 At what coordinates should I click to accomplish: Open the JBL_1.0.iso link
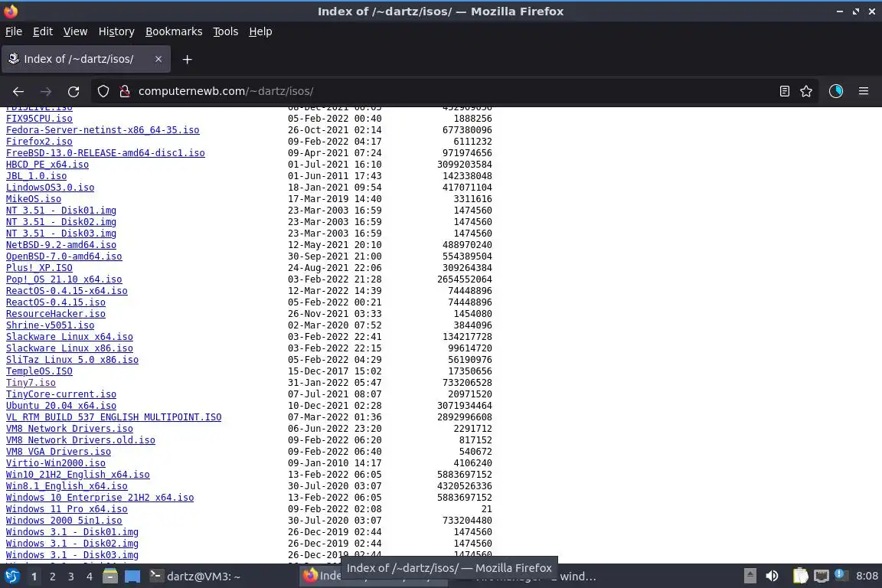[x=37, y=176]
